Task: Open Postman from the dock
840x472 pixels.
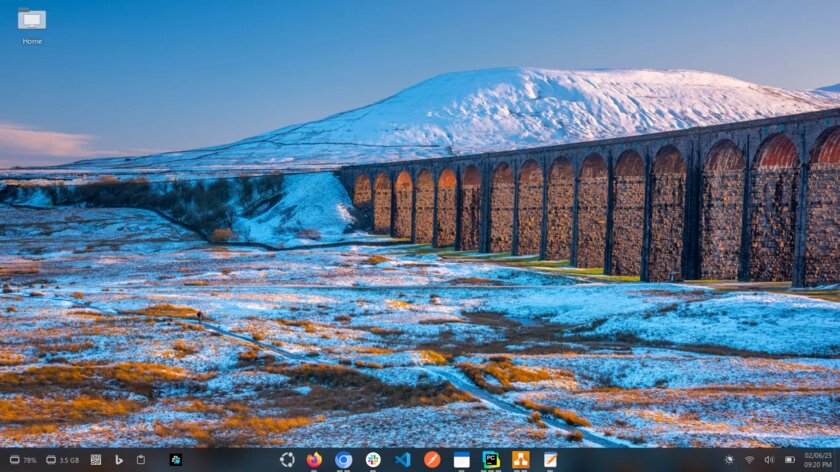Action: coord(432,460)
